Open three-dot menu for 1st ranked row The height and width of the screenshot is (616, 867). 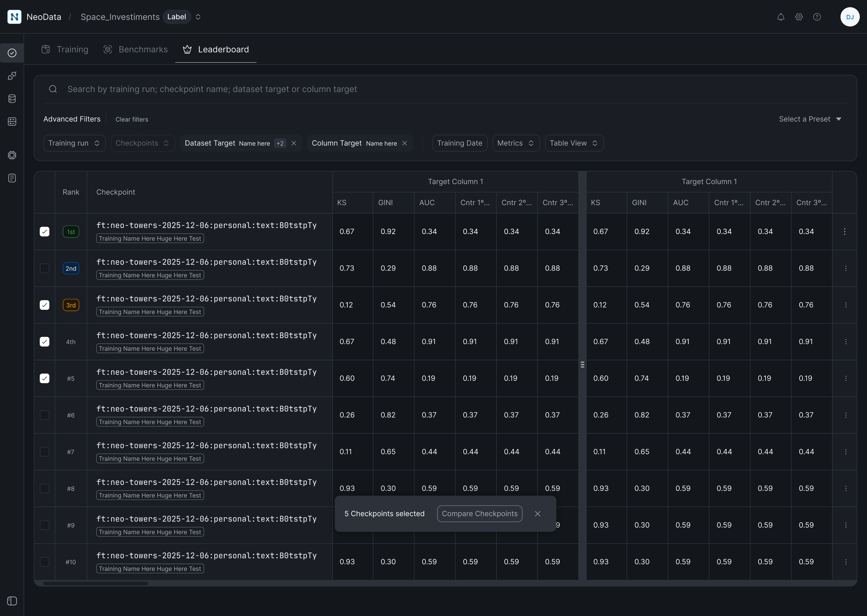(x=845, y=232)
